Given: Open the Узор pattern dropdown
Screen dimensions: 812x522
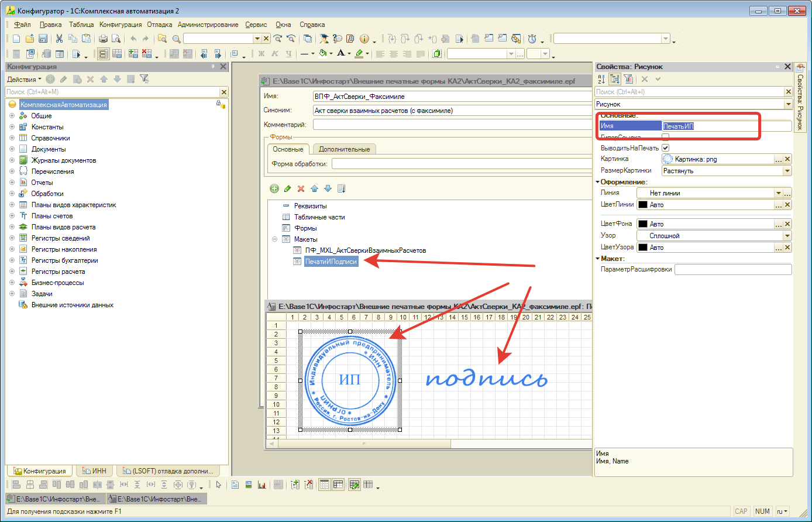Looking at the screenshot, I should click(x=787, y=236).
